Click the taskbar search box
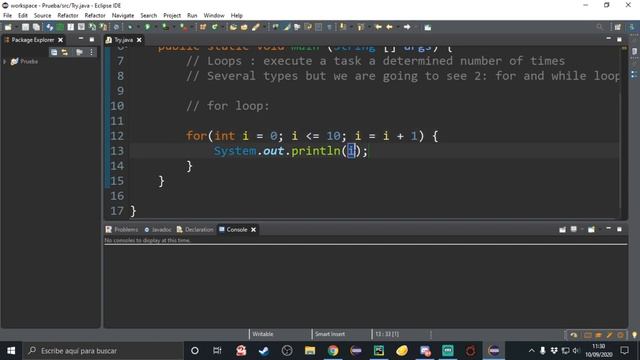 click(x=103, y=351)
